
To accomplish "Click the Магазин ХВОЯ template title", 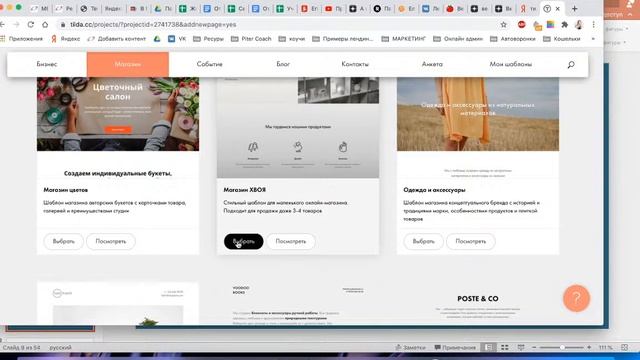I will (244, 190).
